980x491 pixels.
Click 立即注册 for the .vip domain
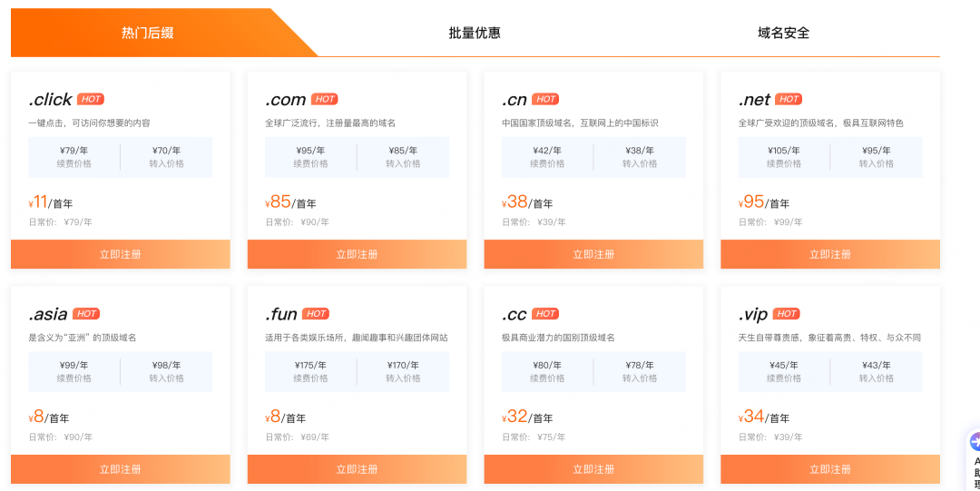click(830, 469)
